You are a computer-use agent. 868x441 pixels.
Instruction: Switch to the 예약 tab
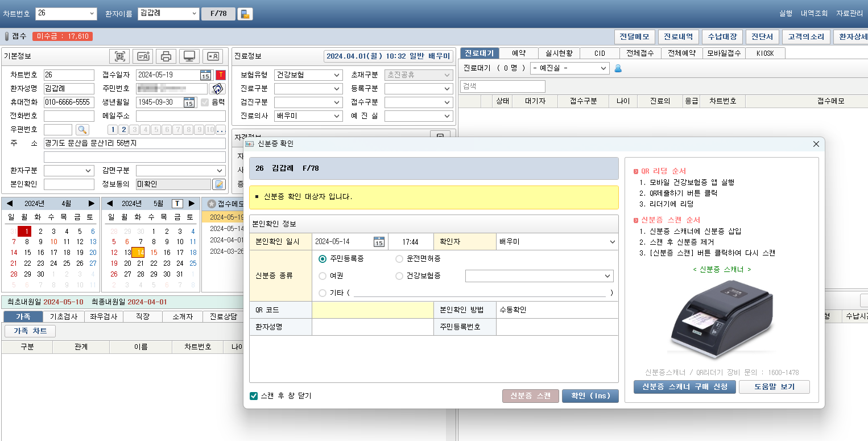click(x=518, y=53)
